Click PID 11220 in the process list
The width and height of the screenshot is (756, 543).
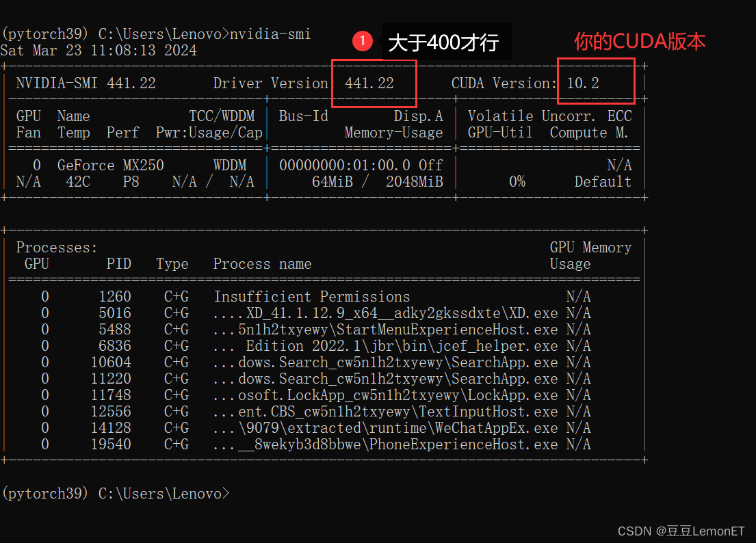click(x=111, y=379)
